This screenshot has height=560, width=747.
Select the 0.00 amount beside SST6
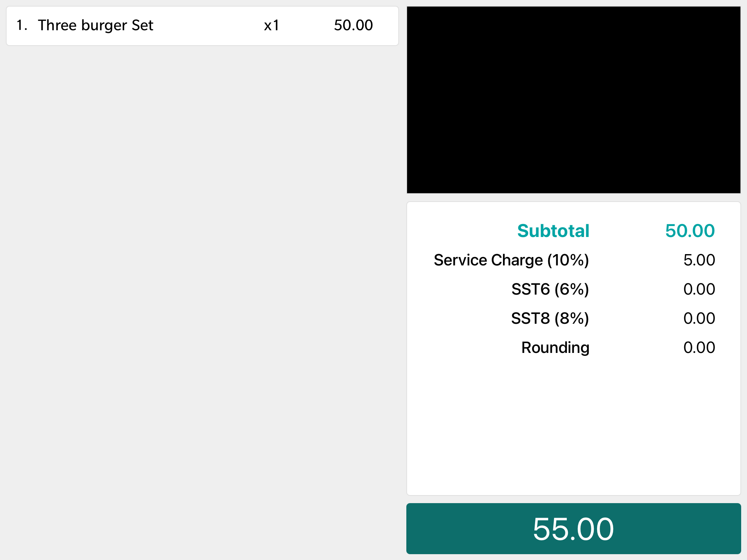click(699, 289)
